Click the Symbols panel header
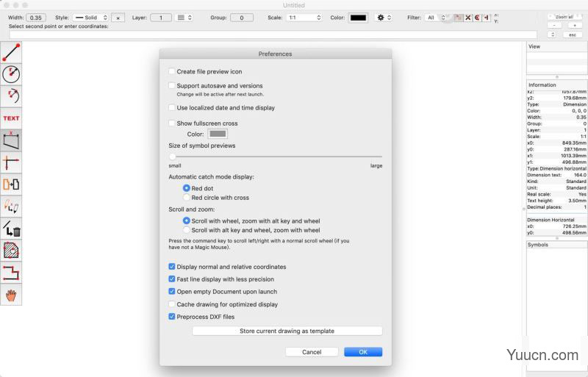The image size is (588, 377). [557, 245]
